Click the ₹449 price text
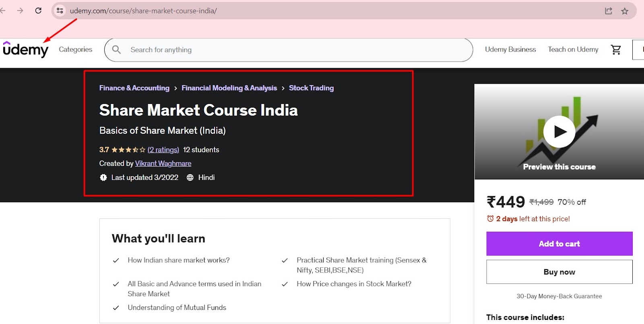 (506, 202)
